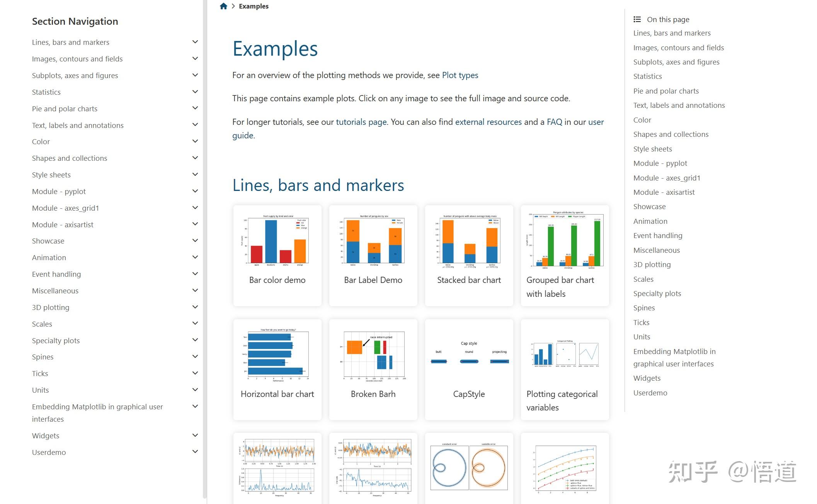Expand 3D plotting navigation chevron
Viewport: 817px width, 504px height.
[195, 307]
